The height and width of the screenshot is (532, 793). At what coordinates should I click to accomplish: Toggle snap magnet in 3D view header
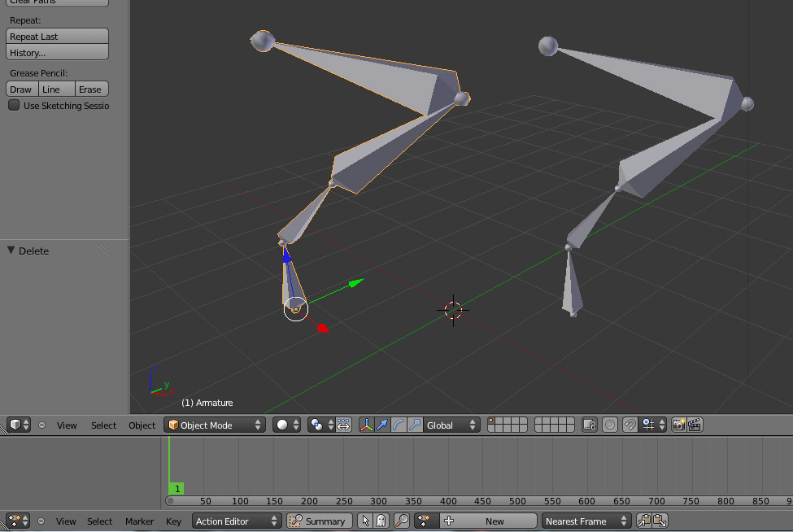coord(630,425)
